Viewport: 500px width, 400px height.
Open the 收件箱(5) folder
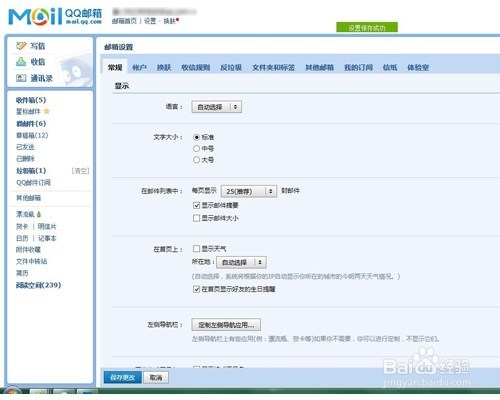[x=31, y=100]
